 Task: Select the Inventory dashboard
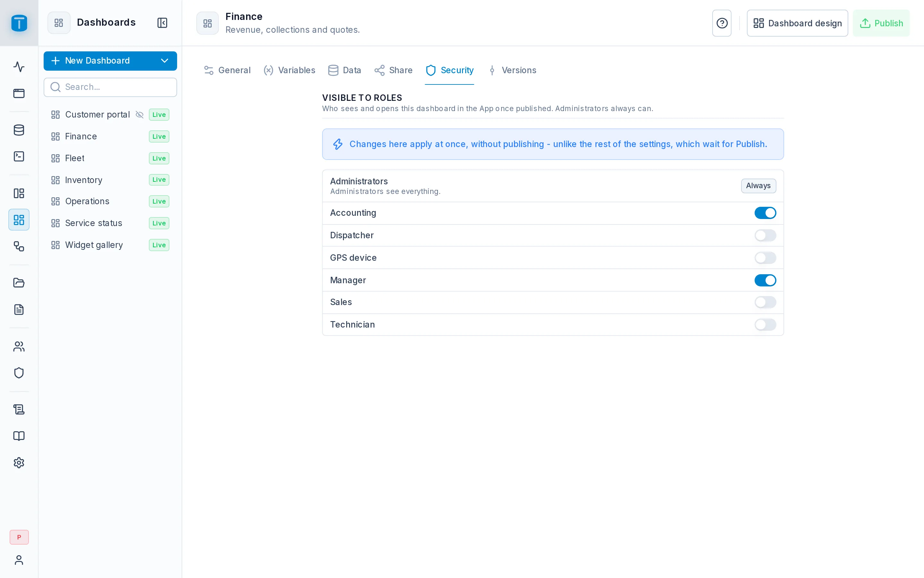tap(110, 180)
